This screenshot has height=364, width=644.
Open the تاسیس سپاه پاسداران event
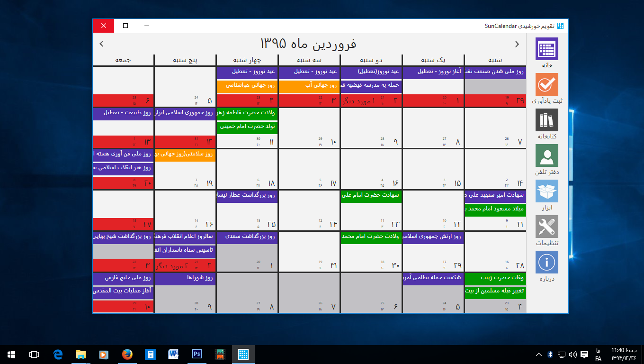click(x=185, y=251)
